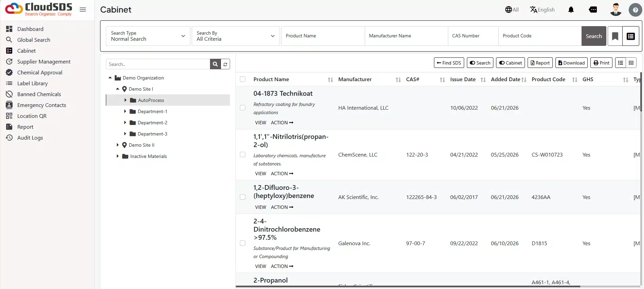Click the Print button
644x289 pixels.
(x=601, y=63)
